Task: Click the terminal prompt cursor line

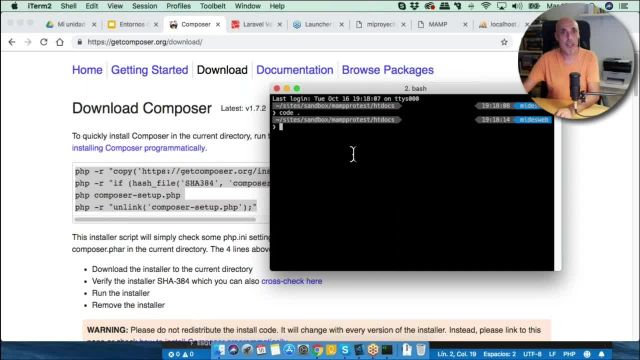Action: pyautogui.click(x=281, y=127)
